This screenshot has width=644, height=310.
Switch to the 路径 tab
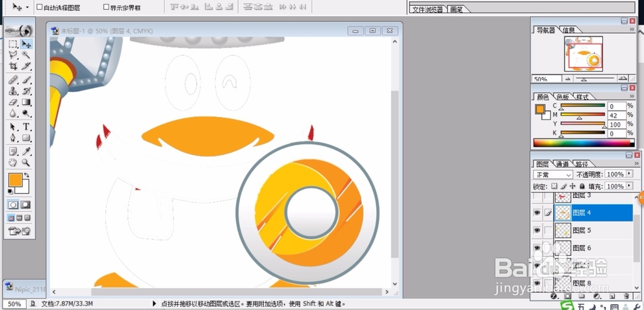click(x=582, y=164)
